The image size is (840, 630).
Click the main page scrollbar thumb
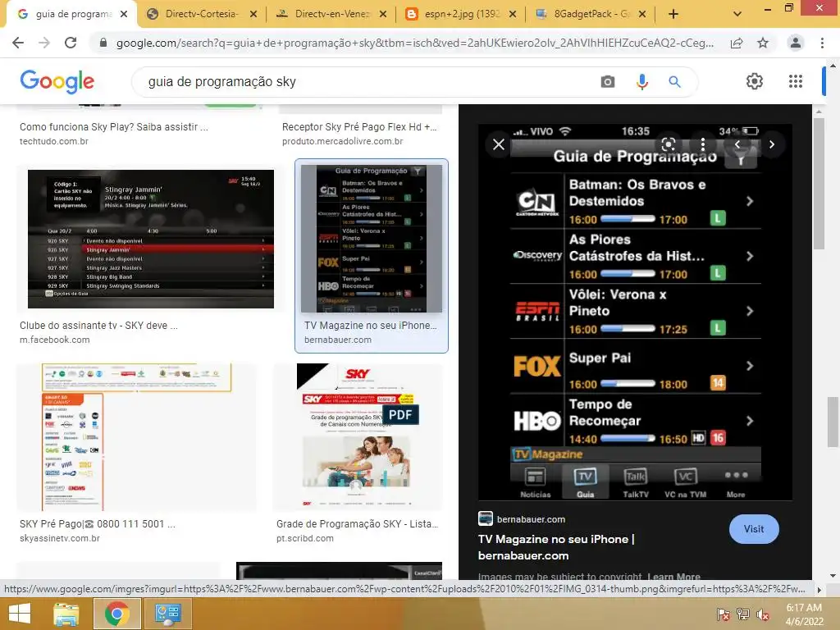click(832, 422)
